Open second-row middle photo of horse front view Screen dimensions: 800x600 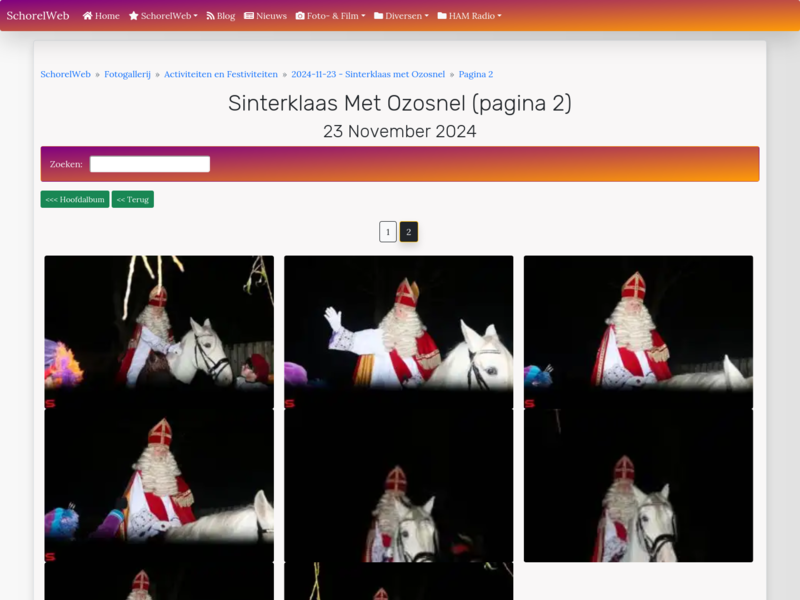[x=398, y=485]
